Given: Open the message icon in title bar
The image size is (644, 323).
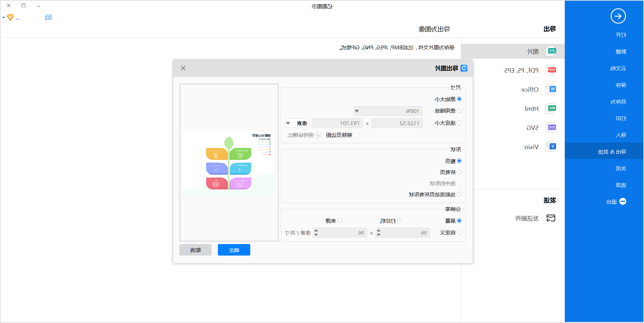Looking at the screenshot, I should coord(49,17).
